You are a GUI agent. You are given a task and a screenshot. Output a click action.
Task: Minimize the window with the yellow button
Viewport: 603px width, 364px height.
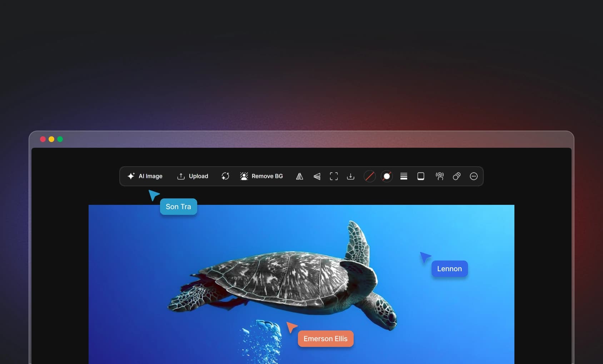pos(51,139)
